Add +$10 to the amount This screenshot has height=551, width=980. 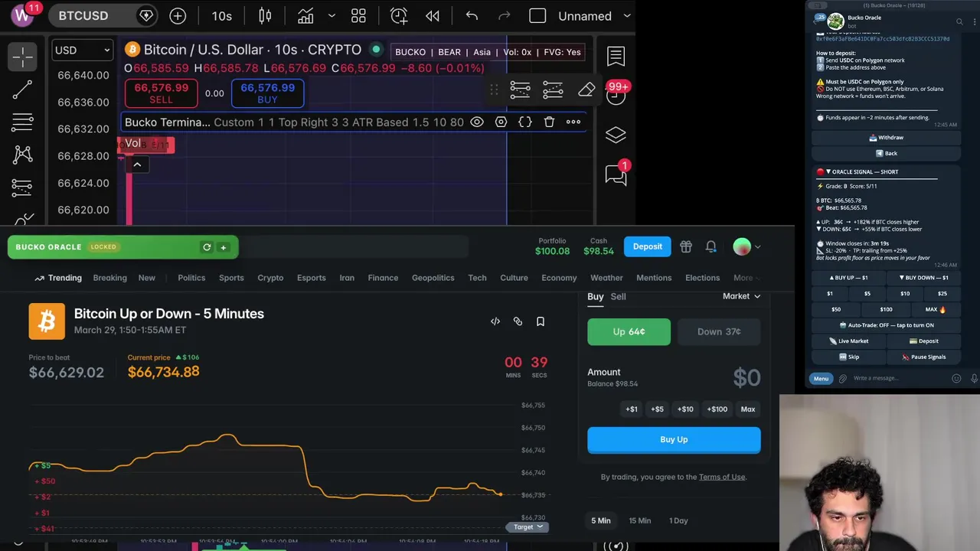coord(685,409)
